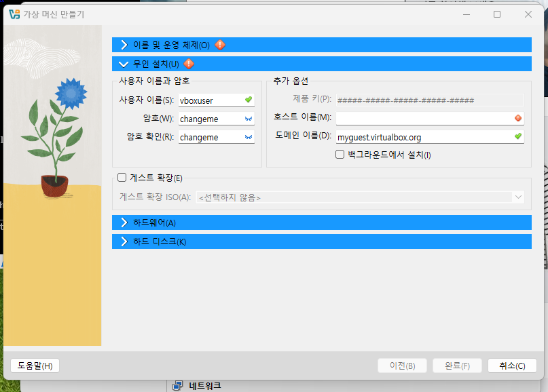548x392 pixels.
Task: Click the 네트워크 label in background window
Action: pyautogui.click(x=205, y=386)
